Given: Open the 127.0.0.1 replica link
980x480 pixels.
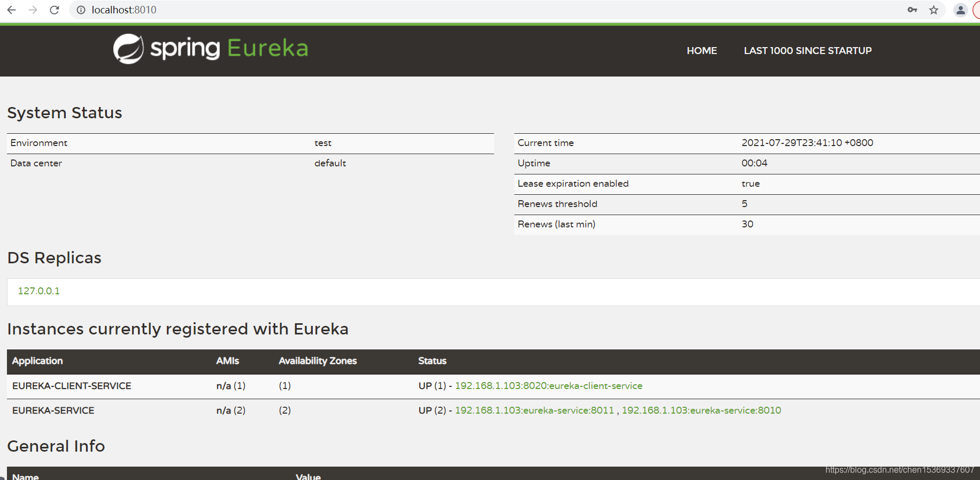Looking at the screenshot, I should (x=39, y=291).
